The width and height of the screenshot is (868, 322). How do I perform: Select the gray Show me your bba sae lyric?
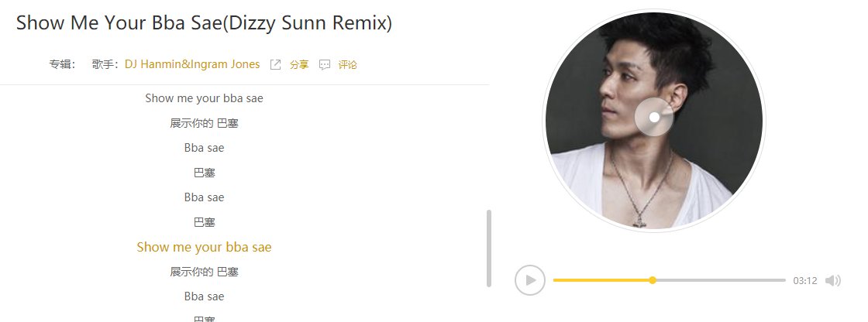pyautogui.click(x=205, y=98)
